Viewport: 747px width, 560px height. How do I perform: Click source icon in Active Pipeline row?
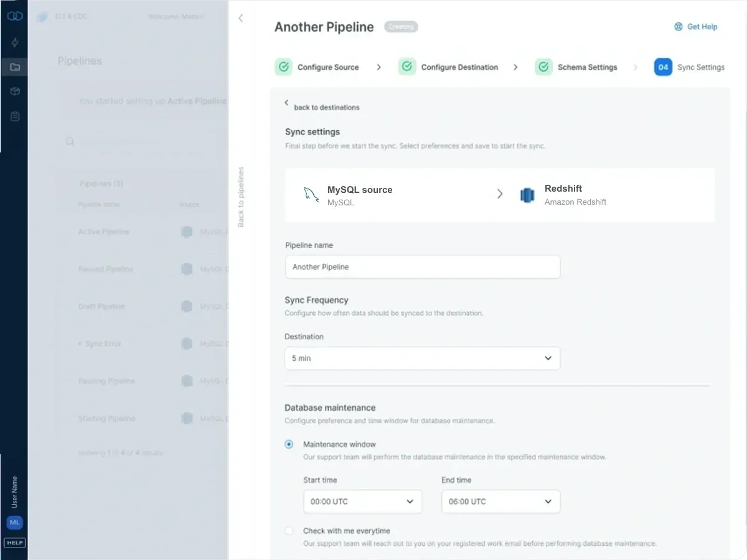coord(186,231)
